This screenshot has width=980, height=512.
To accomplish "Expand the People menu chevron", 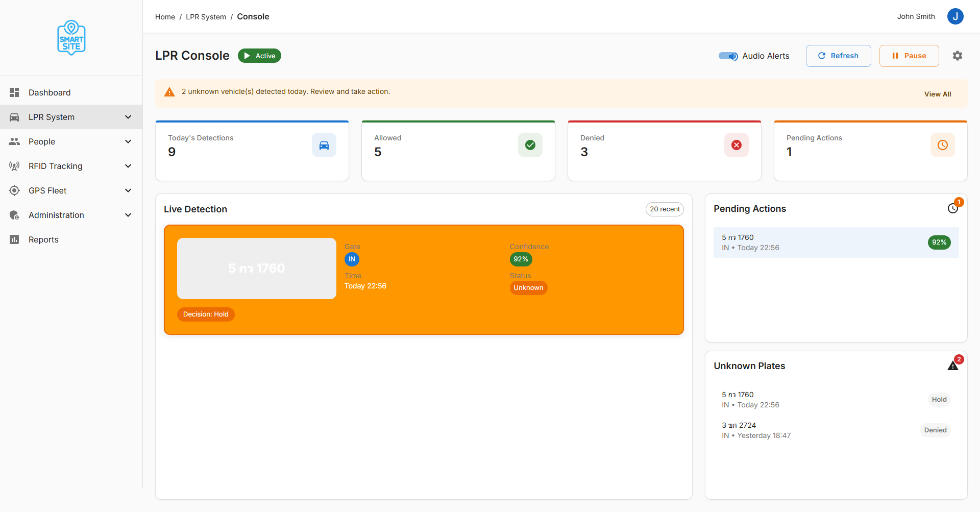I will pos(128,141).
